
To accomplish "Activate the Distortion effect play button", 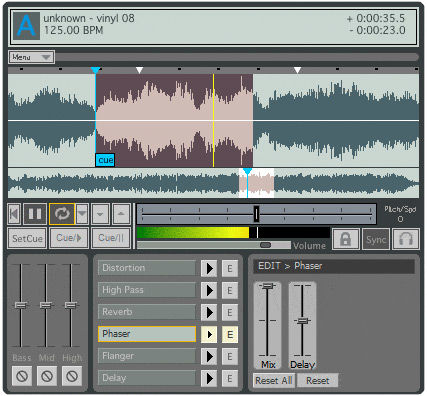I will (209, 268).
